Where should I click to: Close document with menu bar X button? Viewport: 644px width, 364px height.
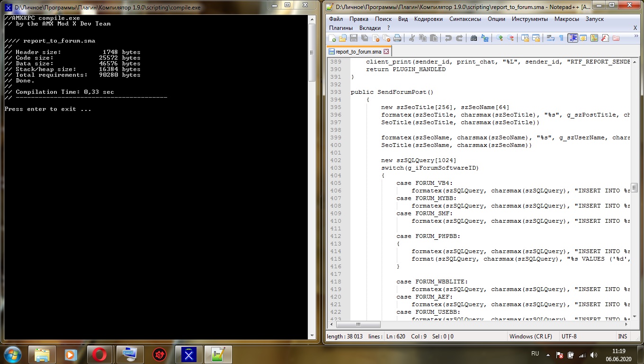(635, 28)
